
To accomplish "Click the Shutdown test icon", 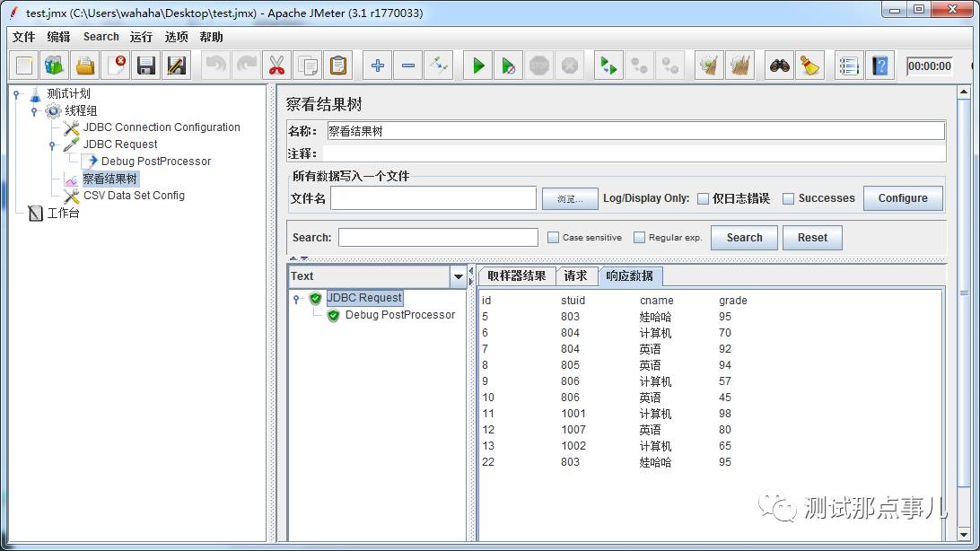I will (x=570, y=66).
